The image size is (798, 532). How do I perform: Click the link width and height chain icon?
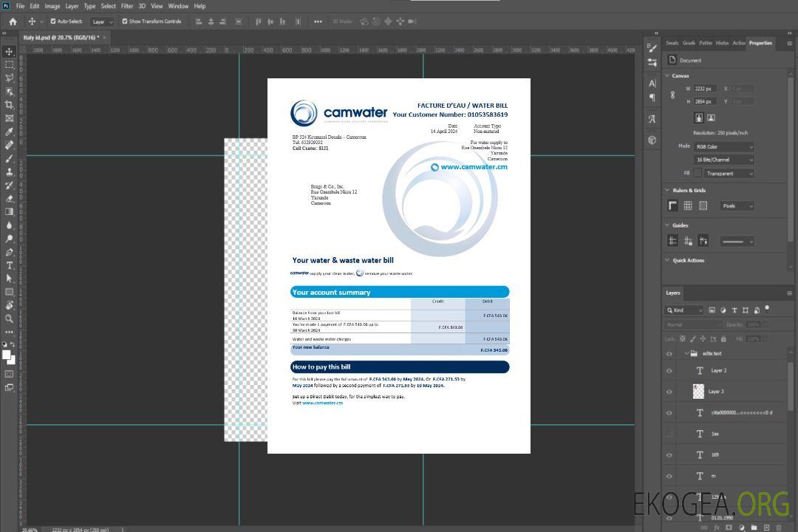(673, 95)
